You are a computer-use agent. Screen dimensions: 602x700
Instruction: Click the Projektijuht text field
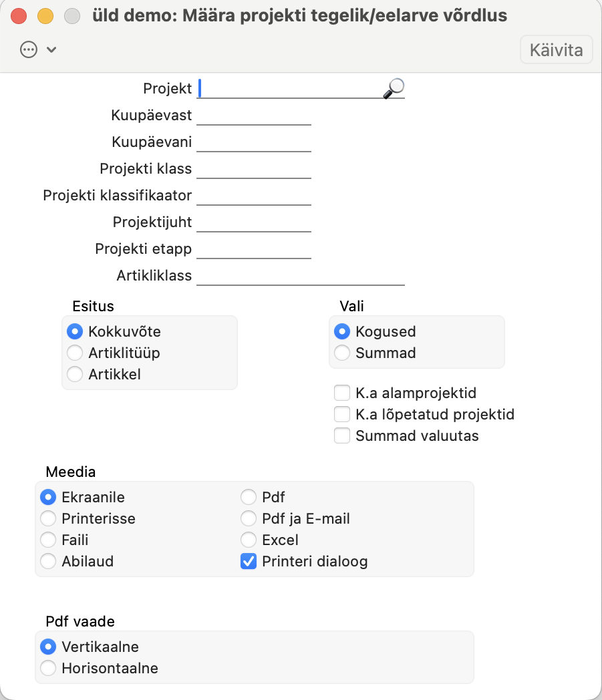(254, 222)
